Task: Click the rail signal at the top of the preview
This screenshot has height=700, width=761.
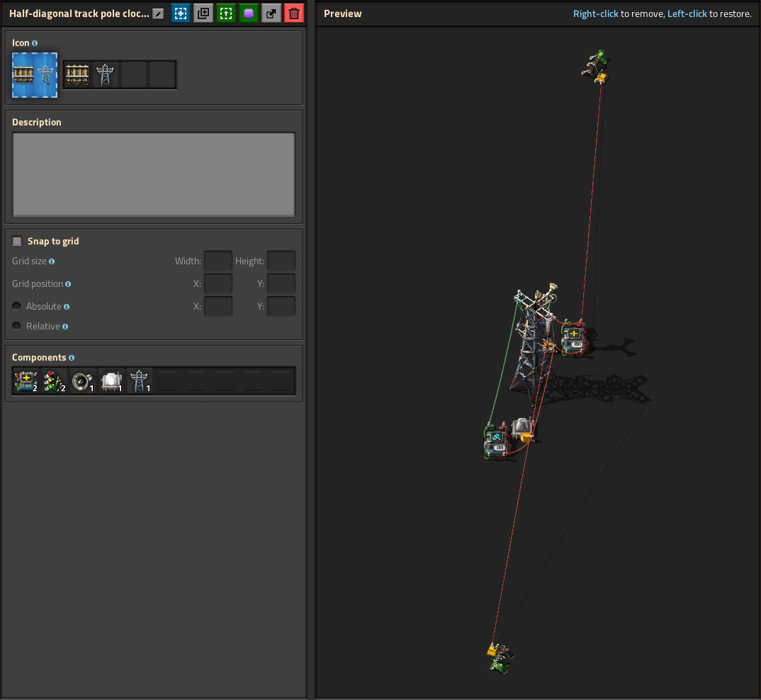Action: coord(595,67)
